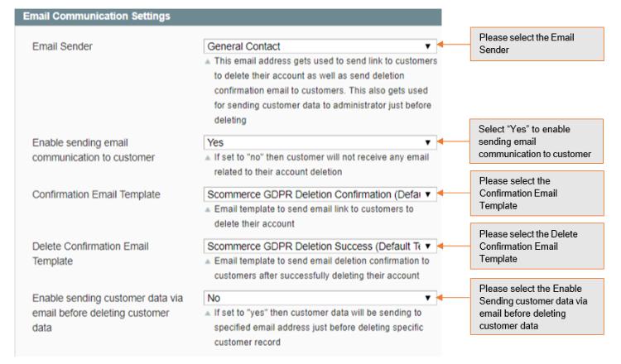The width and height of the screenshot is (621, 364).
Task: Click the hint triangle under Email Sender
Action: pos(208,62)
